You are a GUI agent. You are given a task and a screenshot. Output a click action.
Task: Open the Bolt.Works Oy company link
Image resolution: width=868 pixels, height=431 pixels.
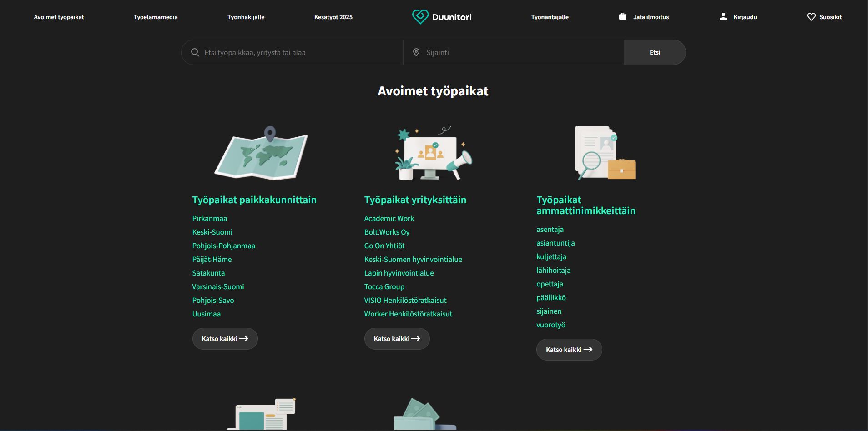(x=387, y=232)
